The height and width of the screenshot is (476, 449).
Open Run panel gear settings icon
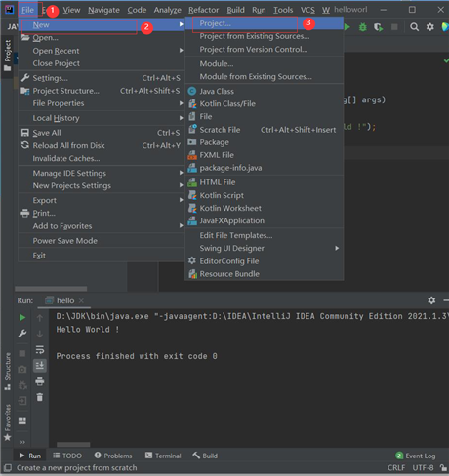(x=431, y=300)
